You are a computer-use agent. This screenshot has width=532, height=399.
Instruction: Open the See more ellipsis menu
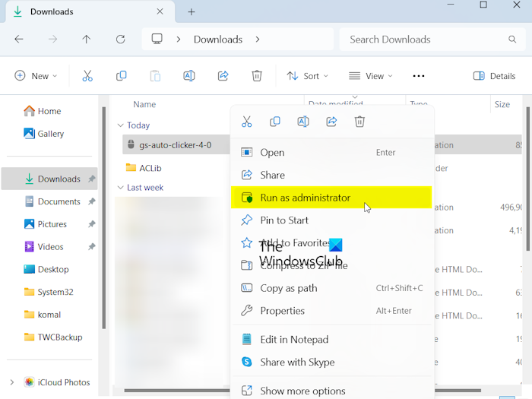(x=419, y=76)
